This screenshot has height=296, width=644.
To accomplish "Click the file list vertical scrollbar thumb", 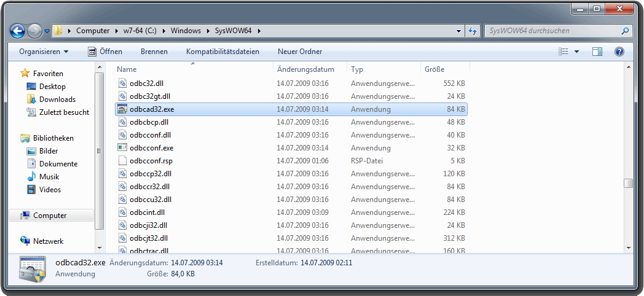I will click(x=627, y=183).
